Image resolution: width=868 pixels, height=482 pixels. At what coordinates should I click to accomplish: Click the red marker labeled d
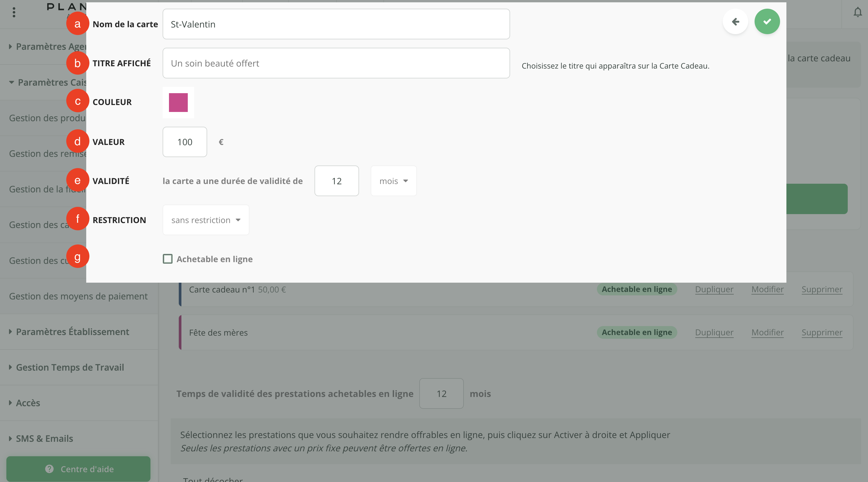click(x=78, y=141)
